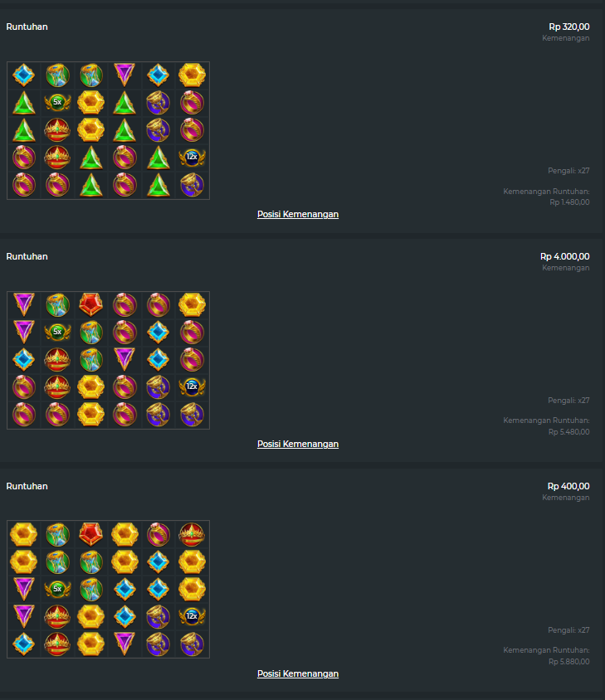The image size is (605, 700).
Task: Click the Kemenangan Runtuhan Rp 5.480,00 total
Action: 568,432
